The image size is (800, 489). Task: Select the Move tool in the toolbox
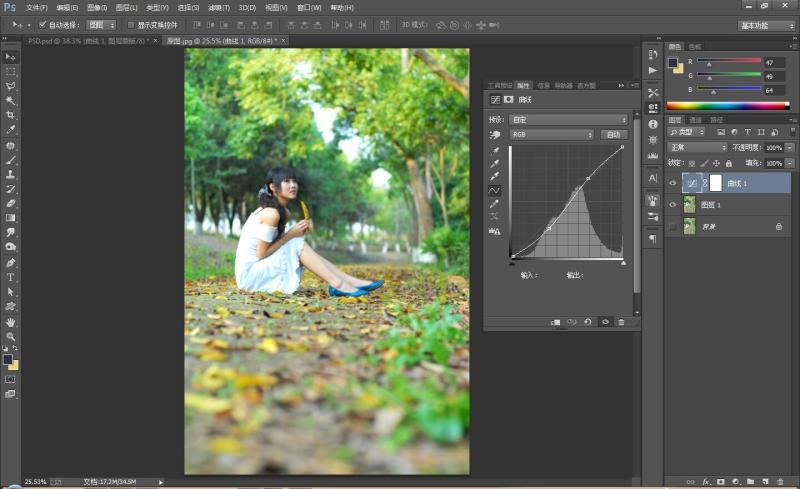10,57
